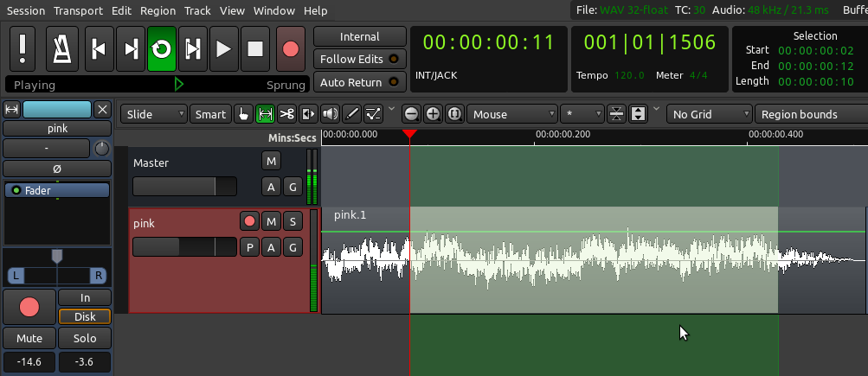Open the Window menu
The image size is (868, 376).
pyautogui.click(x=274, y=10)
